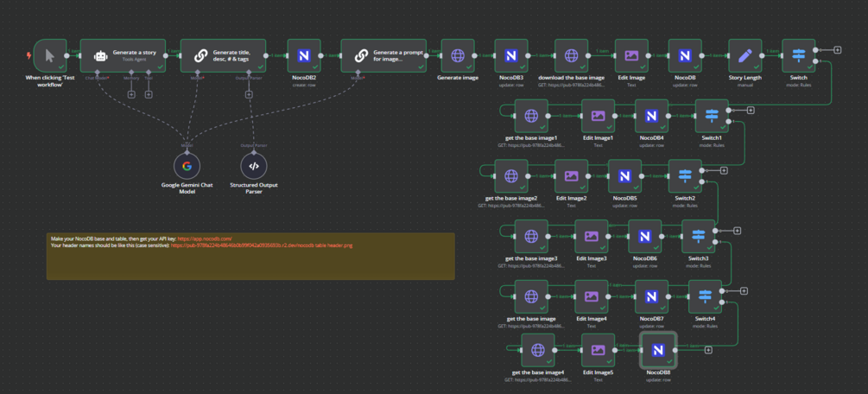
Task: Add a node after NocoDB8 with plus
Action: (x=708, y=350)
